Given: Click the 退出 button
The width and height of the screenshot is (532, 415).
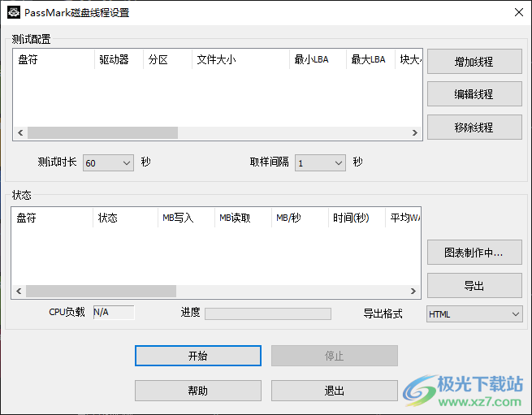Looking at the screenshot, I should 335,391.
